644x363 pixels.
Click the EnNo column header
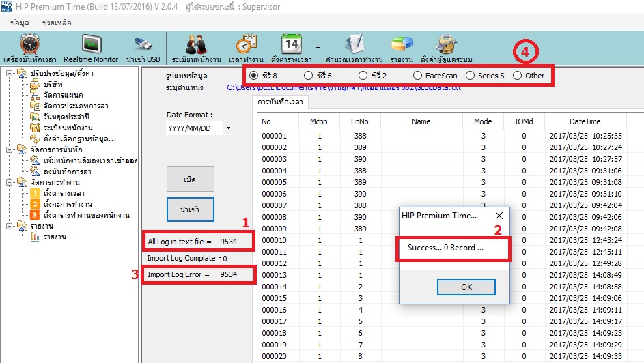click(360, 121)
